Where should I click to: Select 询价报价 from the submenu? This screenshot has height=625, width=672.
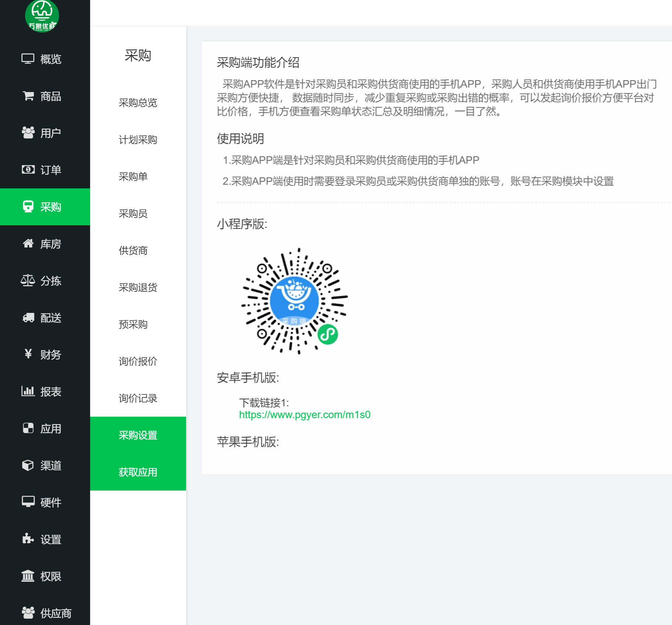pyautogui.click(x=138, y=361)
